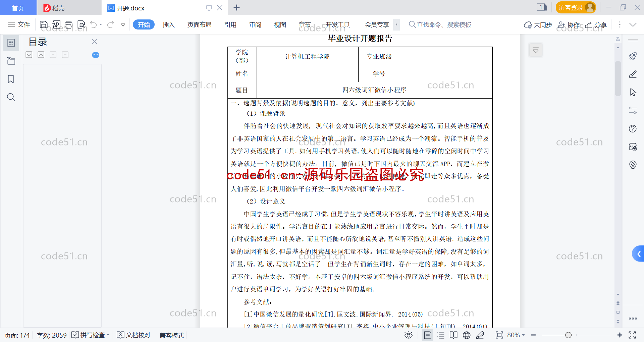Zoom in with the plus button
This screenshot has width=644, height=342.
[620, 335]
